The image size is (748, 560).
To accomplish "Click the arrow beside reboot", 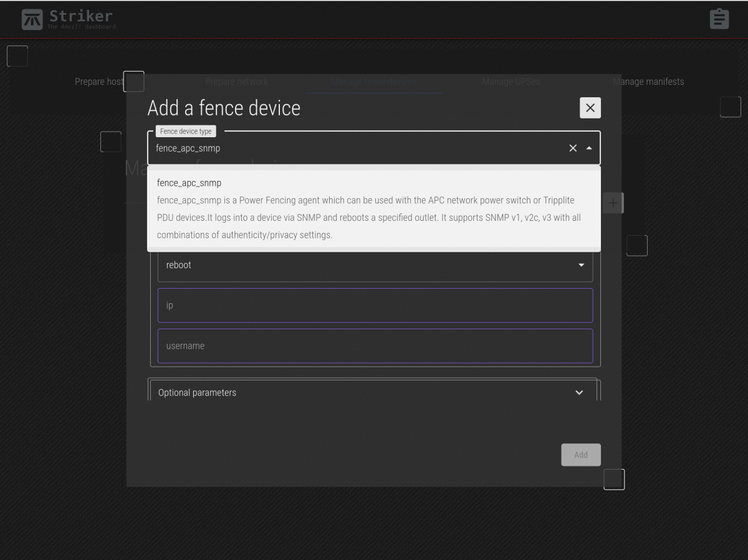I will (x=581, y=265).
